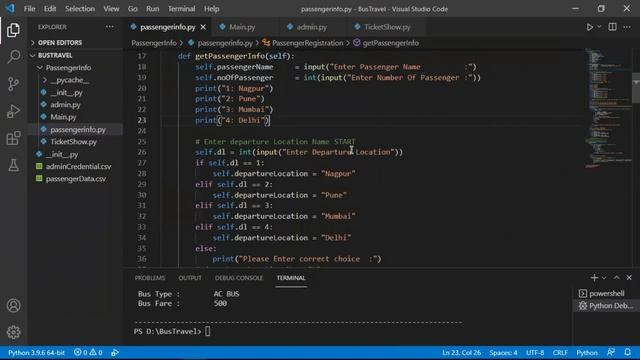Change CRLF end of line sequence
Image resolution: width=640 pixels, height=360 pixels.
pos(560,352)
